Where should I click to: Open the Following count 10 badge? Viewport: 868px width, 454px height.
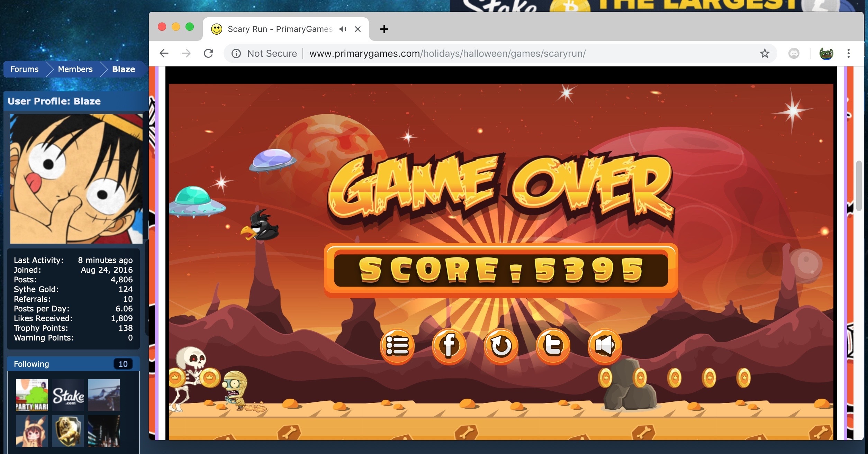click(123, 364)
